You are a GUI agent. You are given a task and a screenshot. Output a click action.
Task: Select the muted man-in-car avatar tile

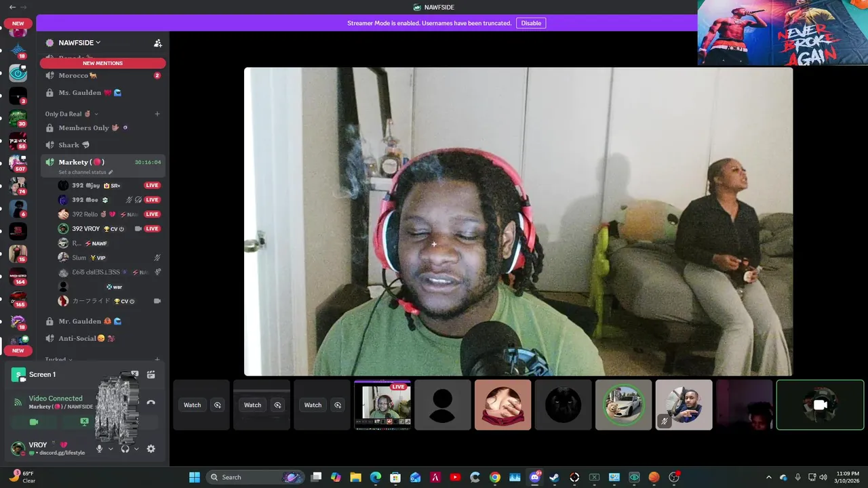click(x=684, y=405)
